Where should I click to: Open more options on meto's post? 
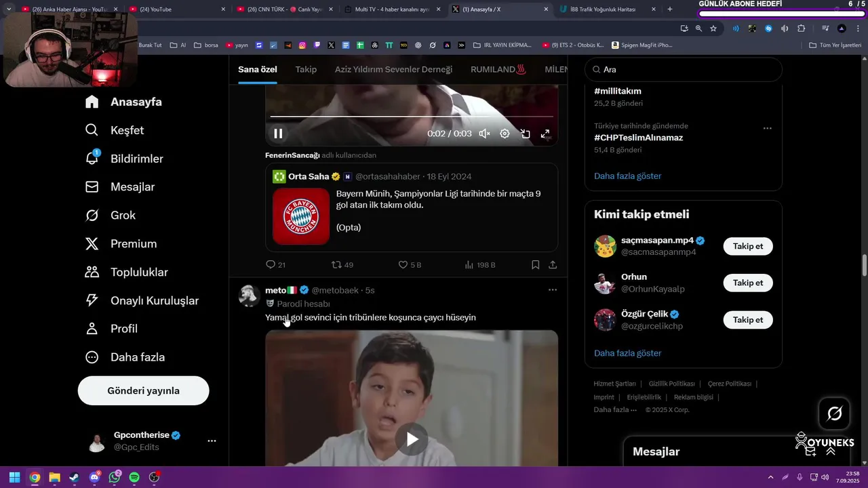pyautogui.click(x=553, y=290)
